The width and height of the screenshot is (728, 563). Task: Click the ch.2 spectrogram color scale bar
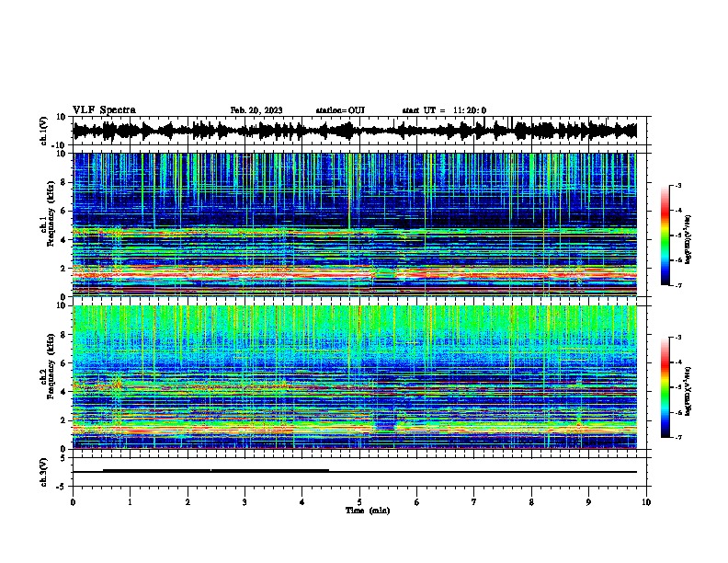click(x=665, y=387)
